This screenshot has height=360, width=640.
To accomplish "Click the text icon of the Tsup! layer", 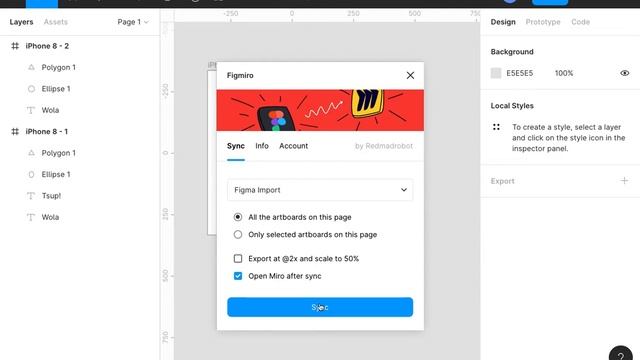I will pos(31,196).
